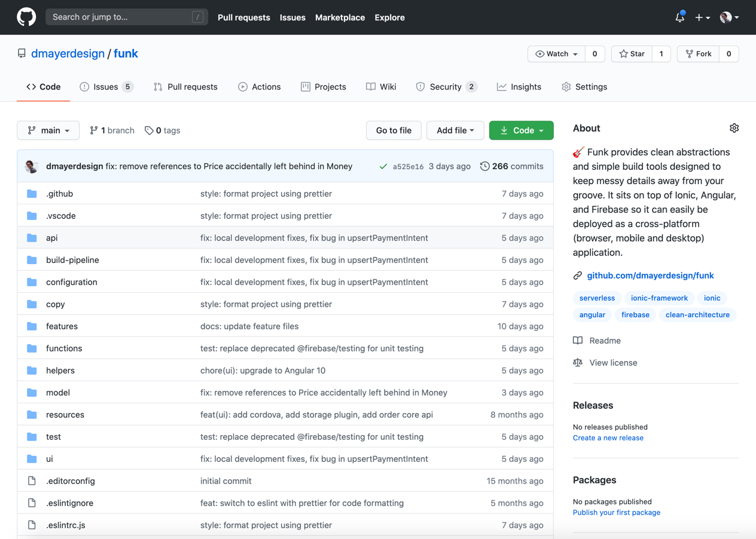Open the notifications bell
This screenshot has height=539, width=756.
[679, 17]
